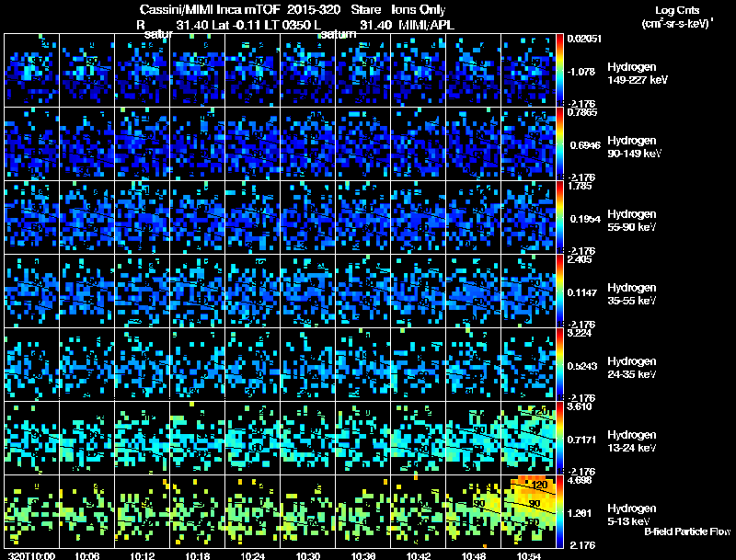Click the 0.02051 color bar maximum value
The width and height of the screenshot is (736, 560).
584,39
